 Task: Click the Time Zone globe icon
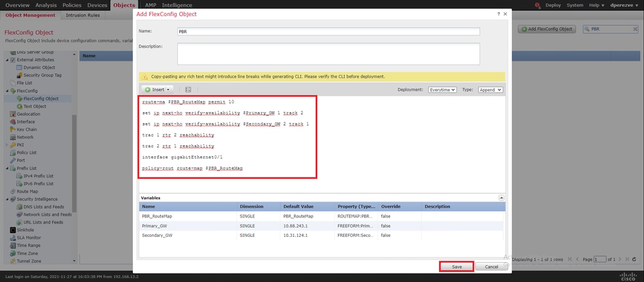pos(13,253)
